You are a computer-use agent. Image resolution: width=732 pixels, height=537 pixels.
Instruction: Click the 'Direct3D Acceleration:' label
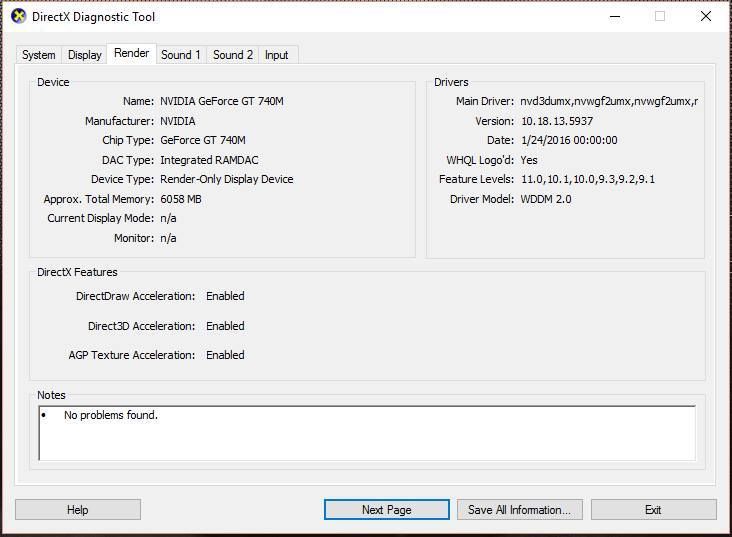141,326
